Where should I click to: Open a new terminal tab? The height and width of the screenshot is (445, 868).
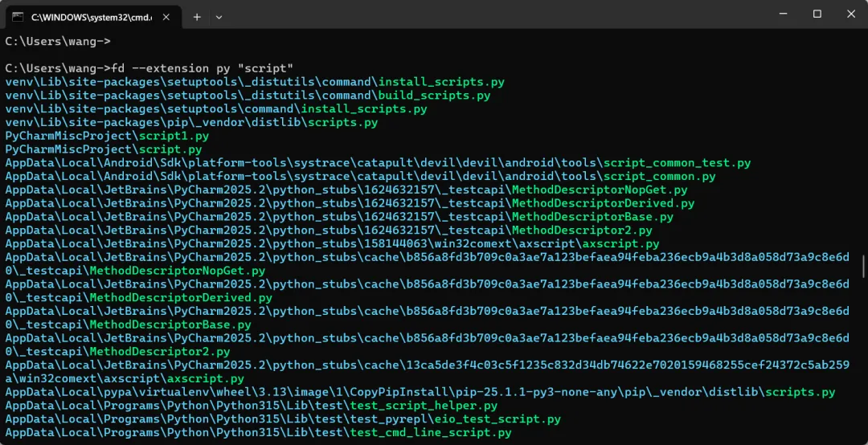point(197,17)
